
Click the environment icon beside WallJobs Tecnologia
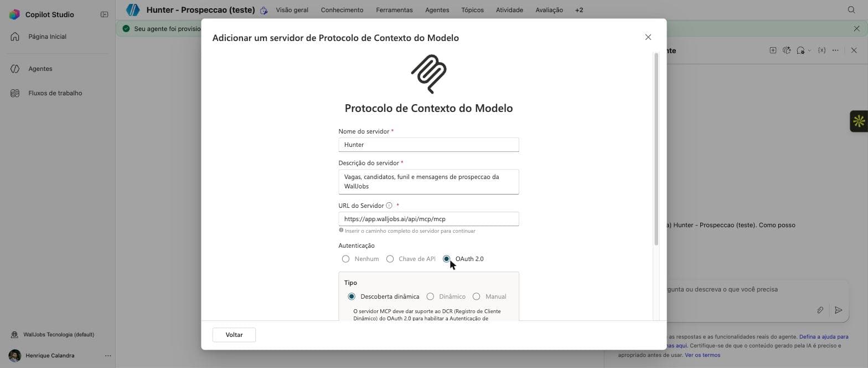15,335
